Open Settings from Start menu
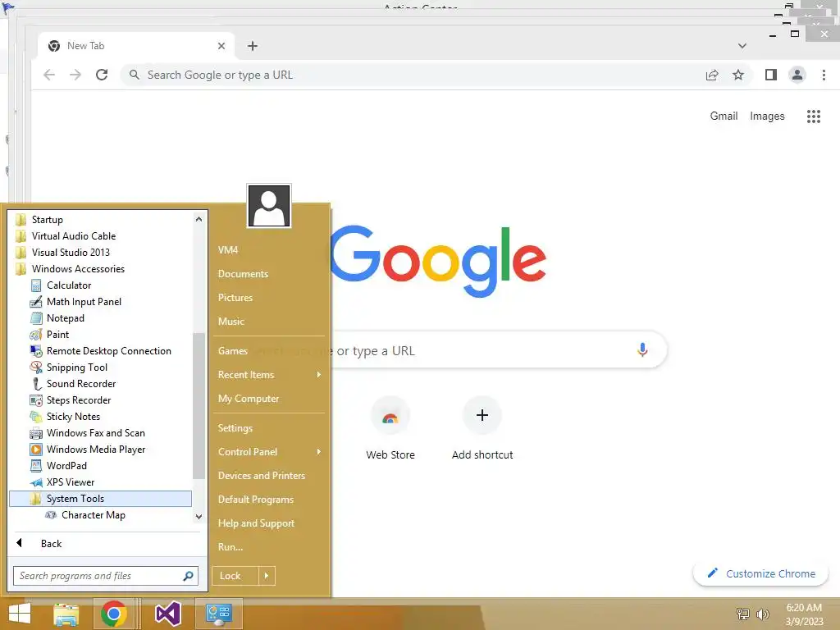 (235, 428)
